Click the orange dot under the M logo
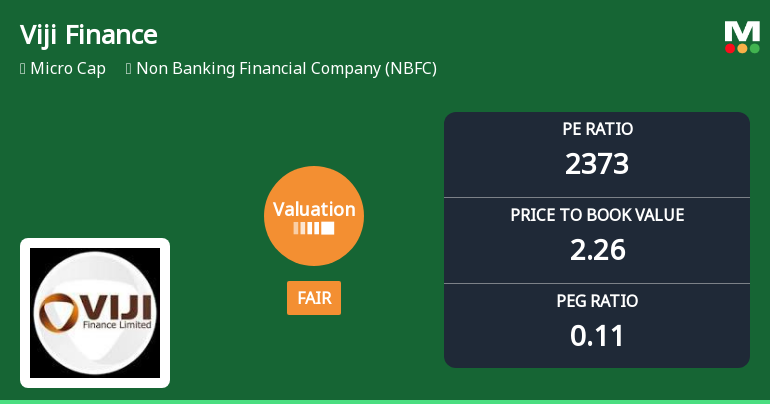Viewport: 770px width, 404px height. pyautogui.click(x=742, y=48)
